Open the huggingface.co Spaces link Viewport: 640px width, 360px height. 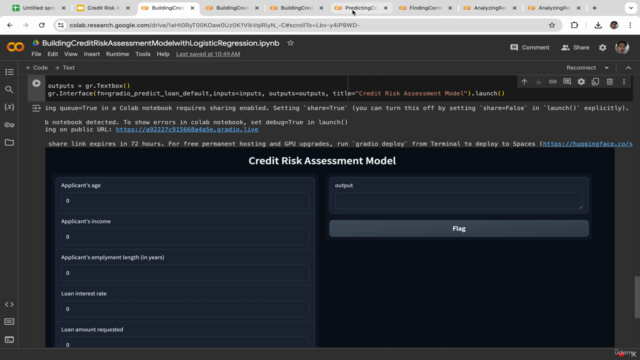pos(587,144)
